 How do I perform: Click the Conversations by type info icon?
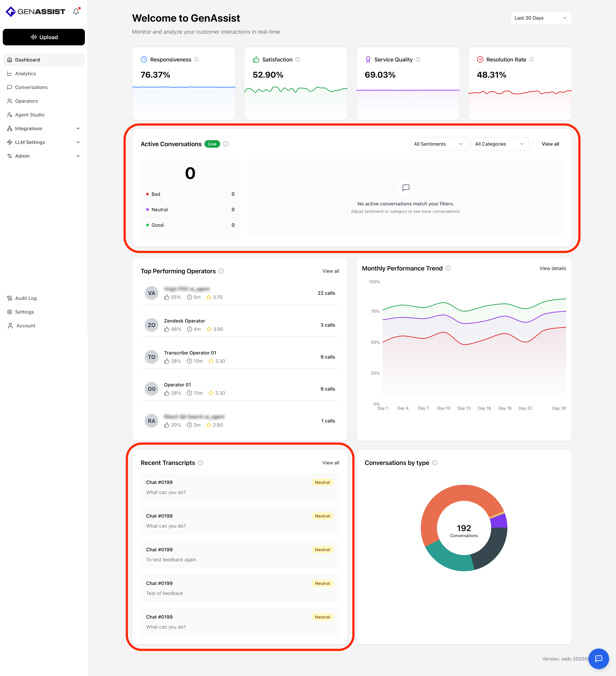[x=434, y=463]
